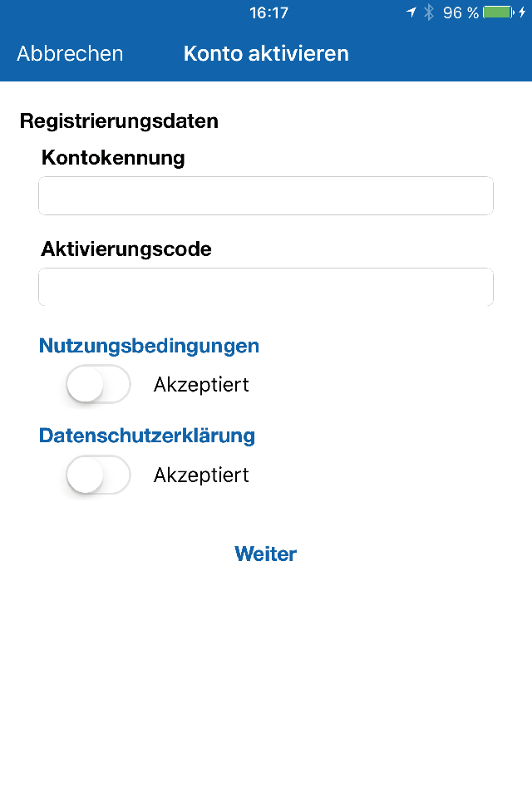
Task: Tap the 96 % battery percentage
Action: pos(461,12)
